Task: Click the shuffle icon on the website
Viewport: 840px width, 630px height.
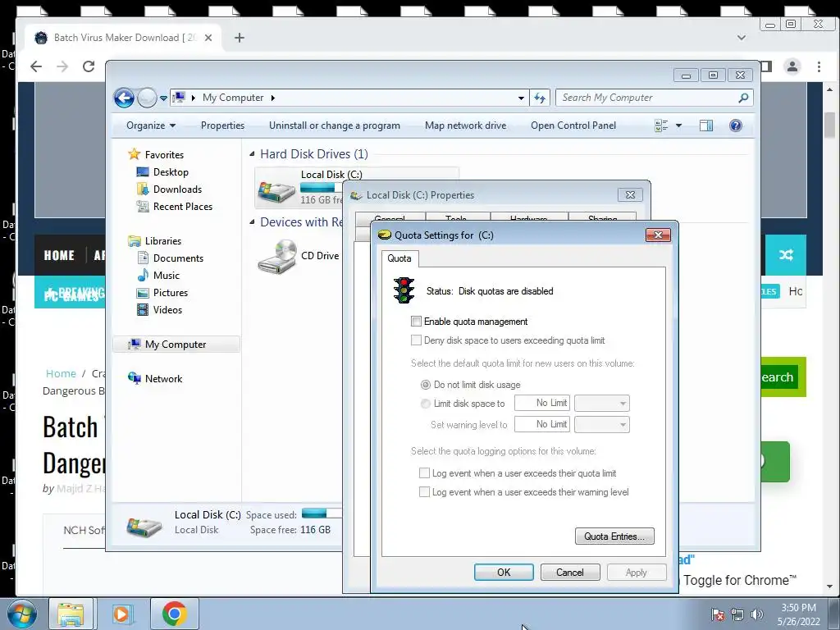Action: pos(786,255)
